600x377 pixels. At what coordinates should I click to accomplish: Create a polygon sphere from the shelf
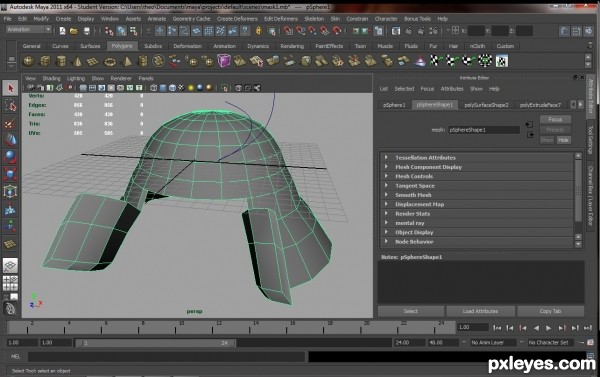[29, 60]
